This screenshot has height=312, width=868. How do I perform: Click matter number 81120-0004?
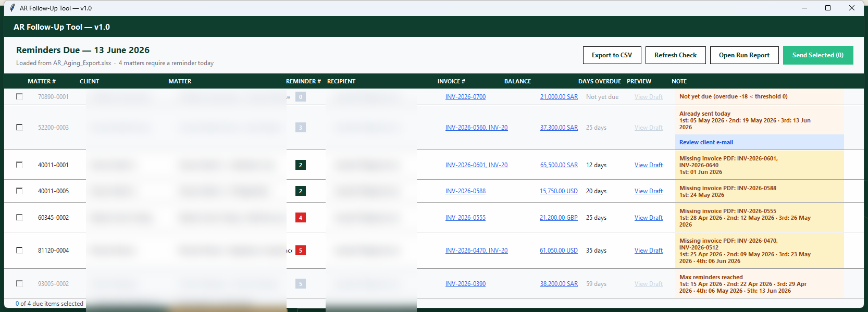click(53, 251)
